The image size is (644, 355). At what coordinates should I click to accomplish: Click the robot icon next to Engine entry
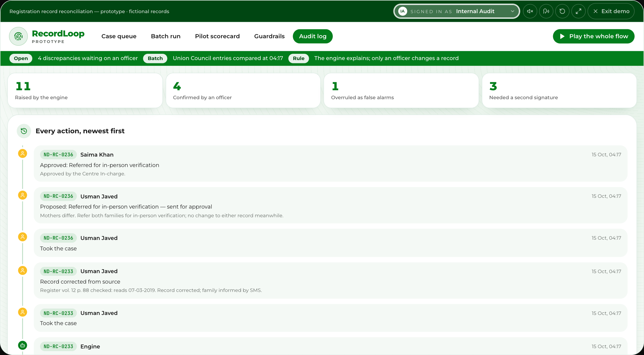pyautogui.click(x=22, y=345)
